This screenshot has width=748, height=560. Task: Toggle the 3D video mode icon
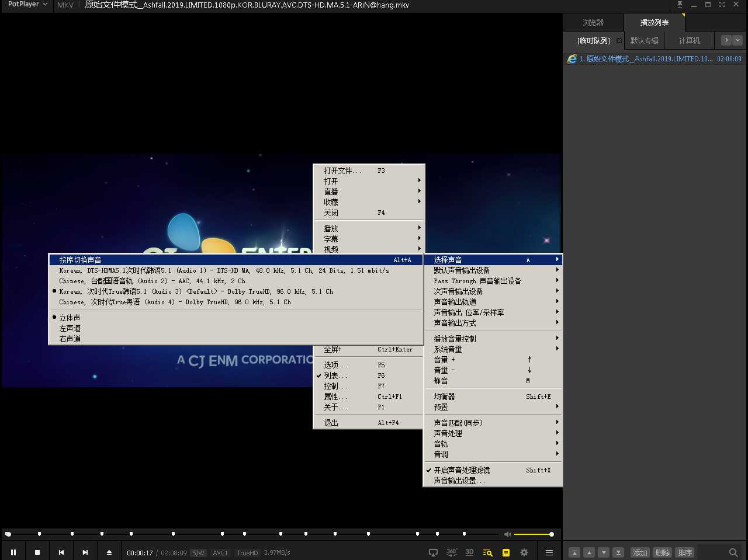[x=469, y=552]
